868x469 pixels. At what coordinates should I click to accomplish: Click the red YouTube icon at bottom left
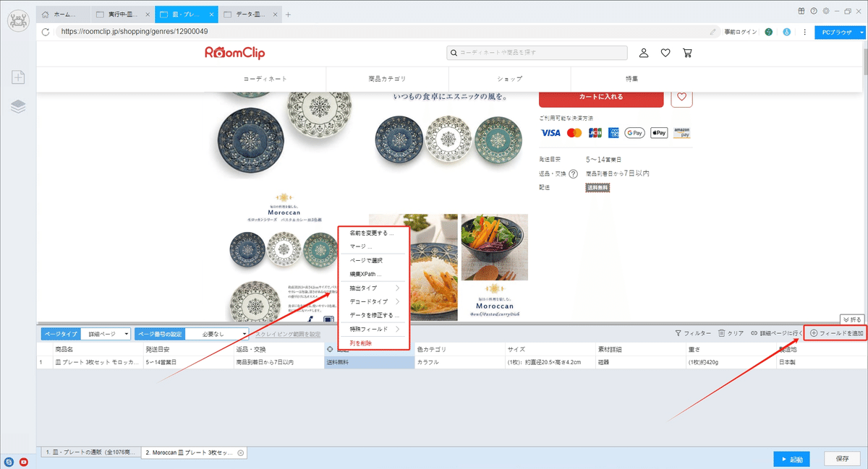point(24,462)
